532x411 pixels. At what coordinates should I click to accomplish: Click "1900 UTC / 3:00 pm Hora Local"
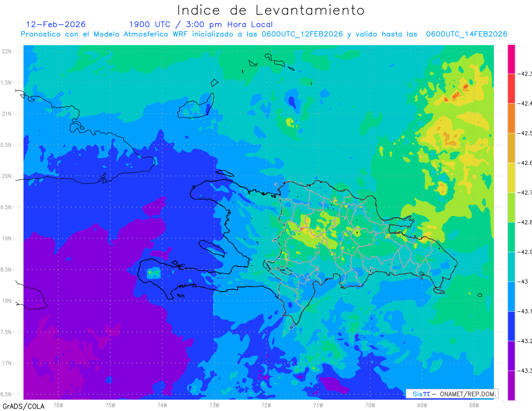[x=201, y=25]
